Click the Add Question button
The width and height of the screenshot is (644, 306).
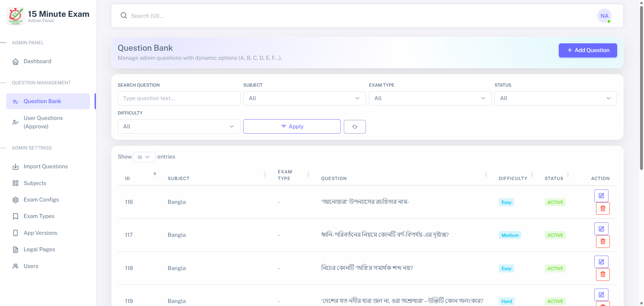pos(588,50)
